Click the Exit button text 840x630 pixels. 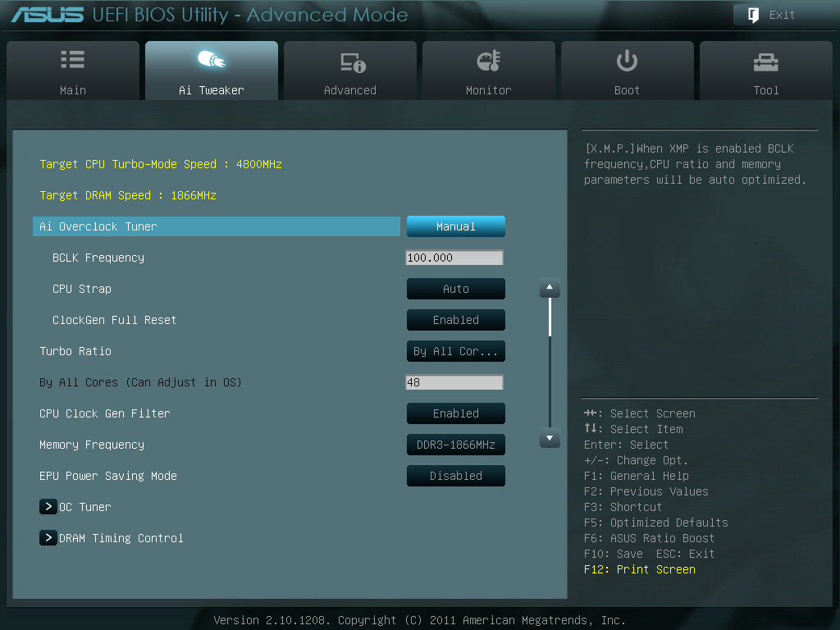(x=782, y=15)
